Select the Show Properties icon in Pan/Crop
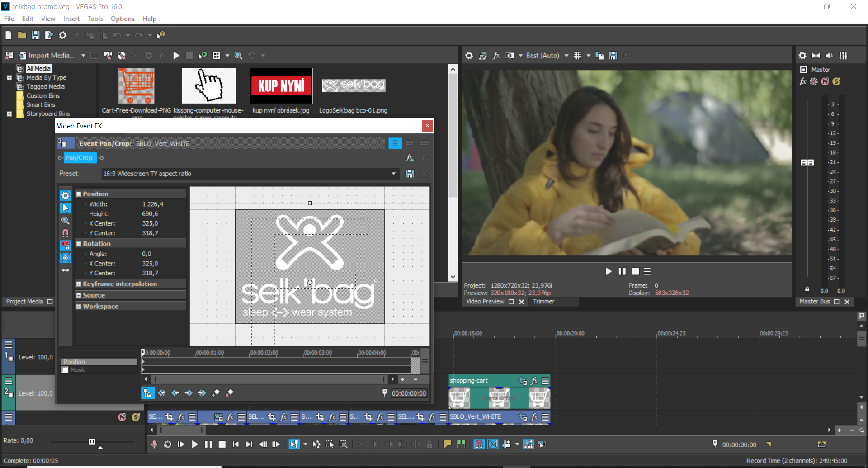The height and width of the screenshot is (468, 868). (x=66, y=195)
